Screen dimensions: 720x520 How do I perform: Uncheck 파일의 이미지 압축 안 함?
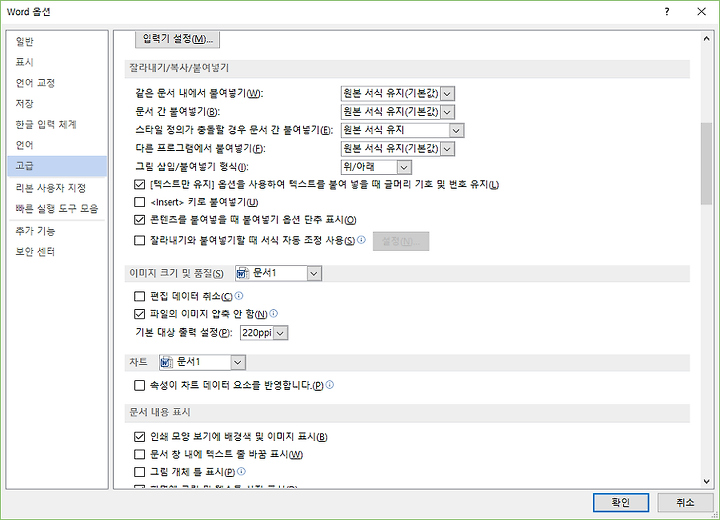[139, 314]
